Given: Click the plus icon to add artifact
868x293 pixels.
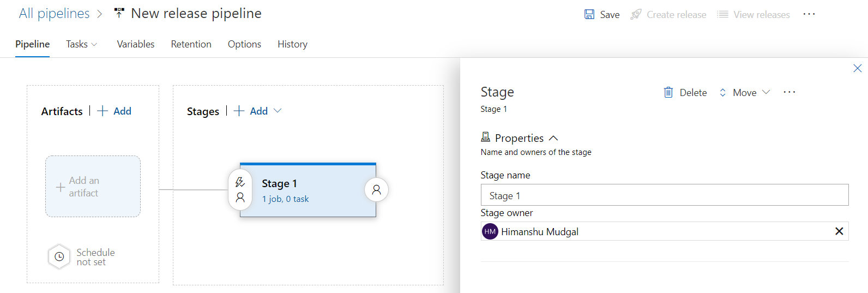Looking at the screenshot, I should pos(103,111).
